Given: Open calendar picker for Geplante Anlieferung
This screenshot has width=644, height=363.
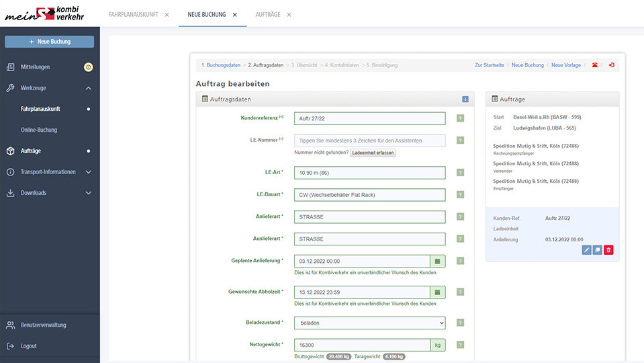Looking at the screenshot, I should point(437,261).
